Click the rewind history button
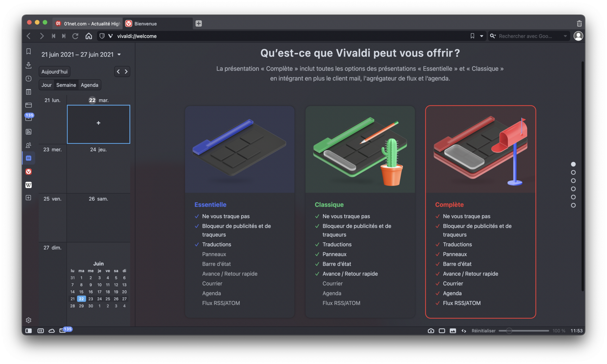The width and height of the screenshot is (607, 364). [53, 36]
